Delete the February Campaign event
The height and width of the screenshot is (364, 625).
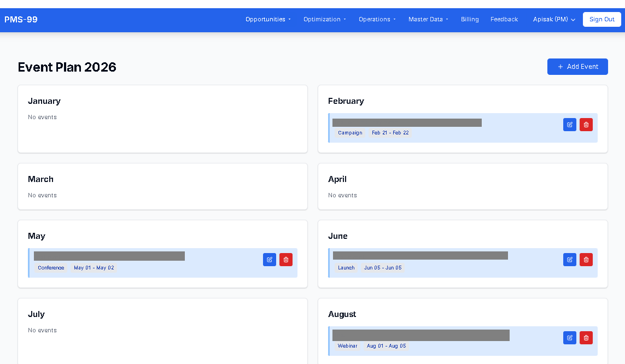[x=586, y=125]
